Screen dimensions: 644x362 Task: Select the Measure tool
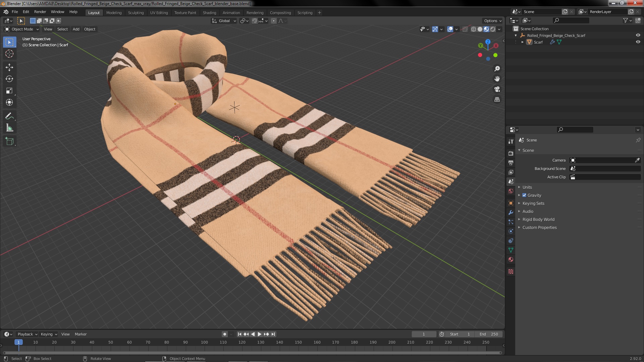[9, 128]
